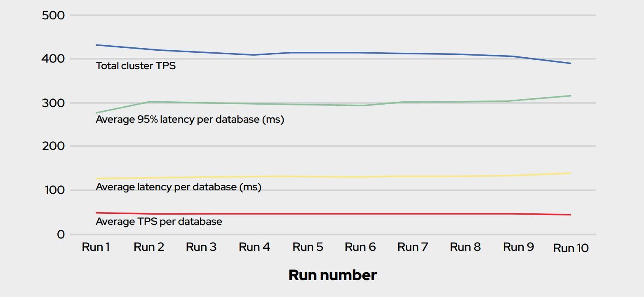Select the 300 y-axis value
Viewport: 644px width, 297px height.
pos(54,103)
